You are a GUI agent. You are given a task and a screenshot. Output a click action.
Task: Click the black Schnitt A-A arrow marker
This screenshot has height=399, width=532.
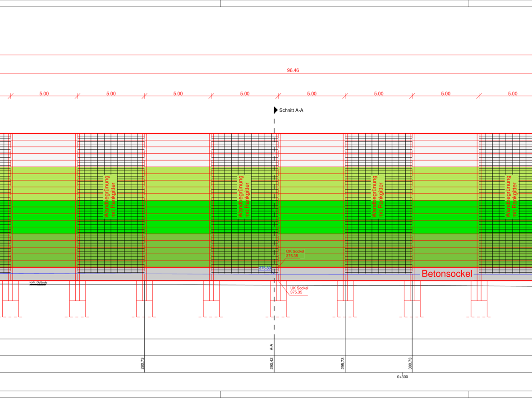click(x=275, y=110)
